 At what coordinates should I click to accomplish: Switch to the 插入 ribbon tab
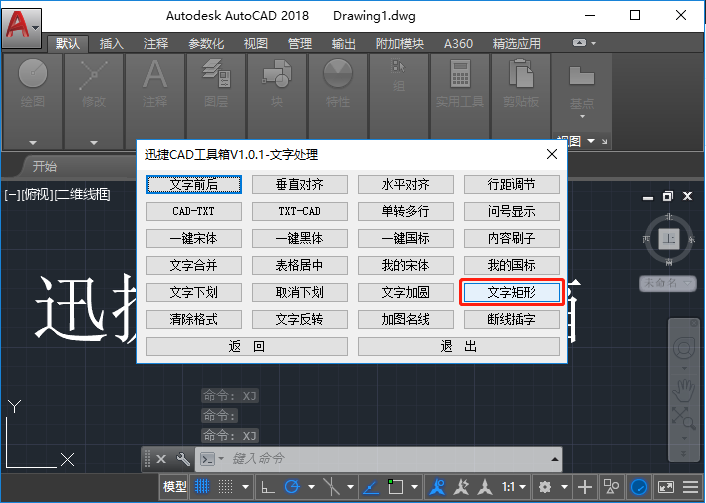112,44
